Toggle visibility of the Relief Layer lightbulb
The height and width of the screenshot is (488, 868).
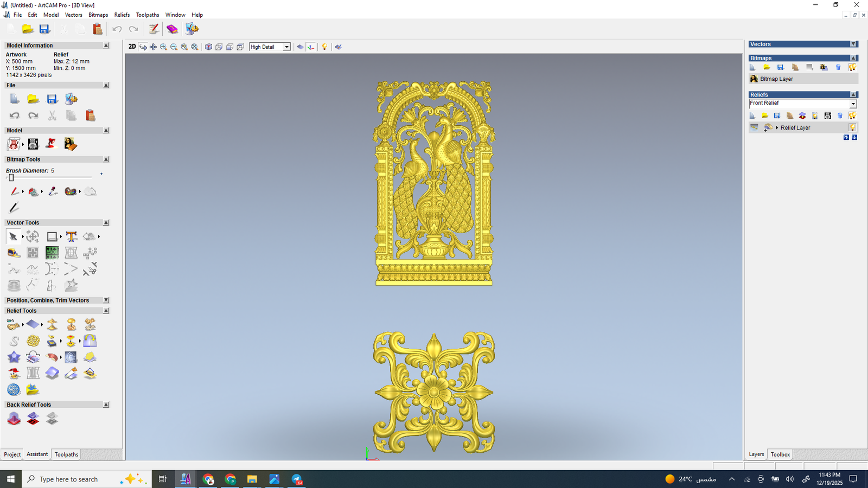(852, 127)
